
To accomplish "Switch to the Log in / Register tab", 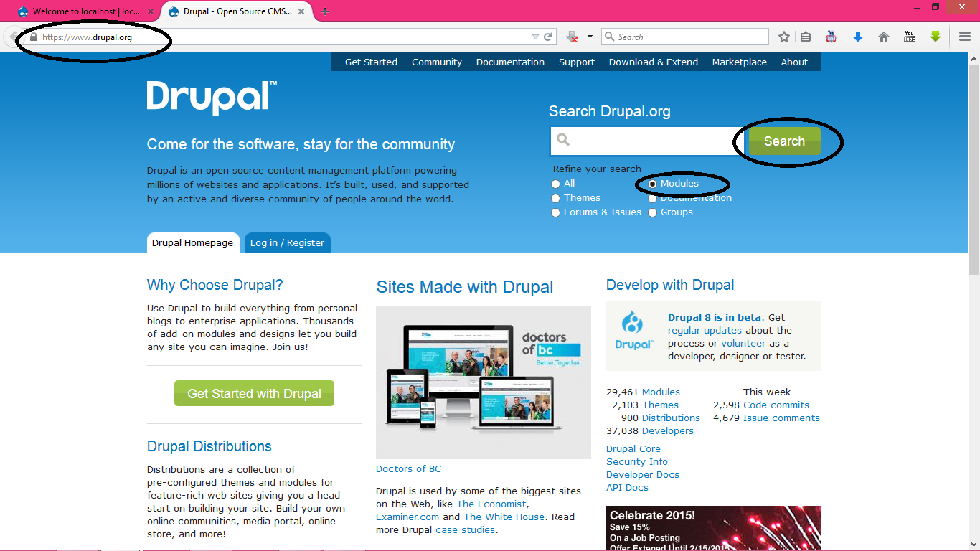I will coord(287,242).
